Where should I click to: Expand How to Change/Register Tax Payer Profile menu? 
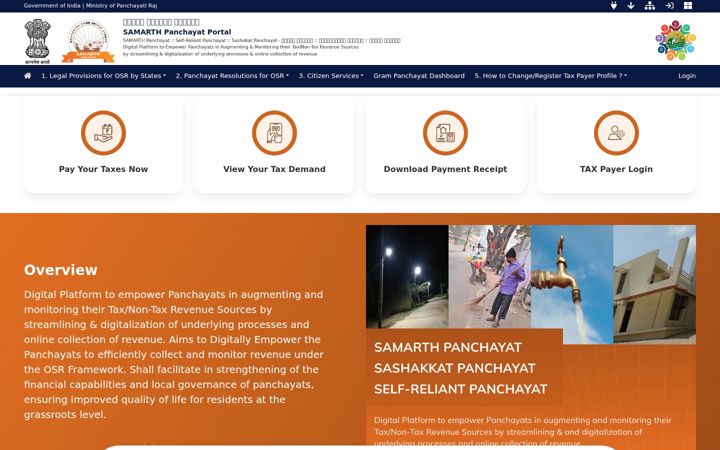(x=551, y=76)
